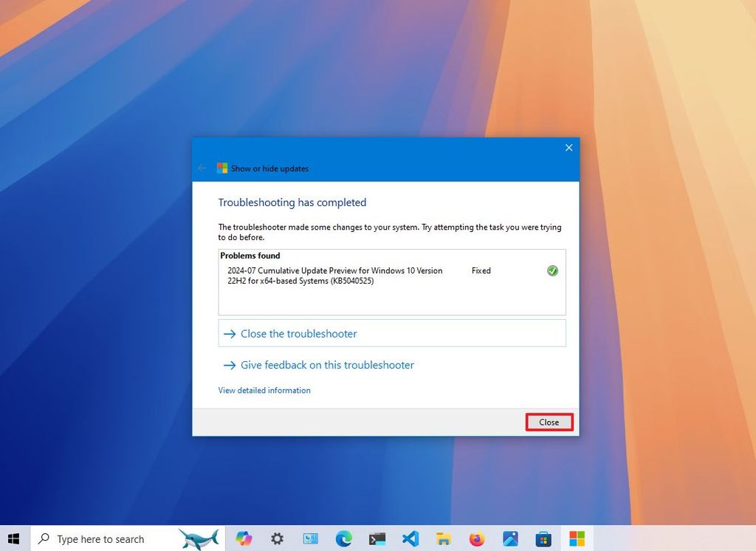Click the rightmost colorful taskbar icon

(577, 538)
